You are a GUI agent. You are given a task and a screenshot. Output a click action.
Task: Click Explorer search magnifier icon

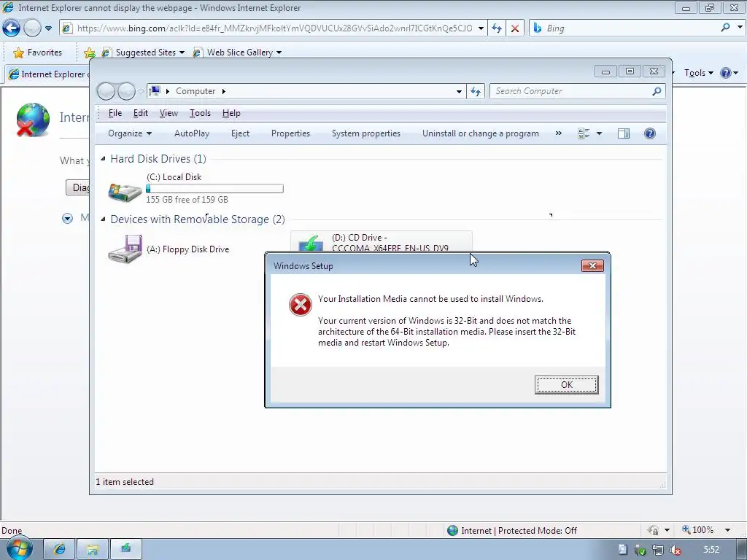pos(657,91)
